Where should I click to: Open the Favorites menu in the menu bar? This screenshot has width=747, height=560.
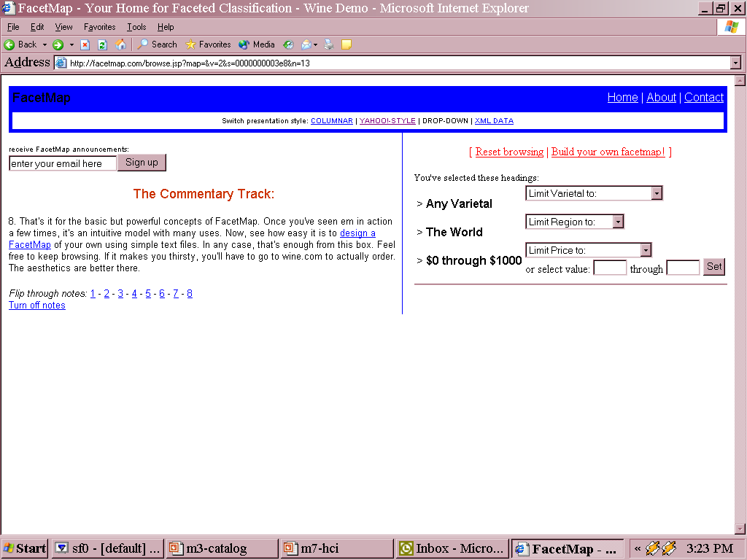99,27
